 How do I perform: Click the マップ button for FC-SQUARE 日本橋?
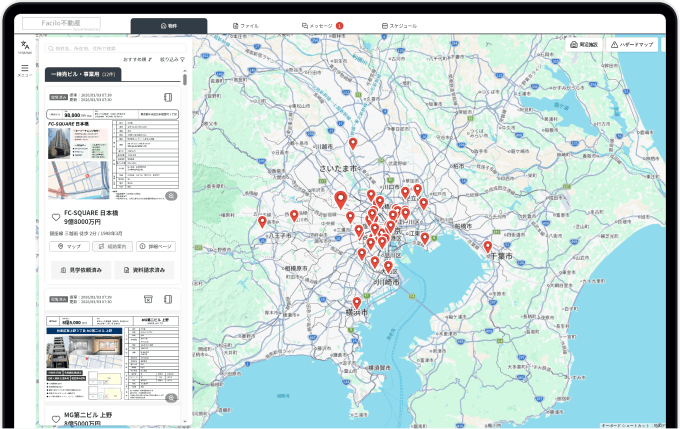coord(69,246)
